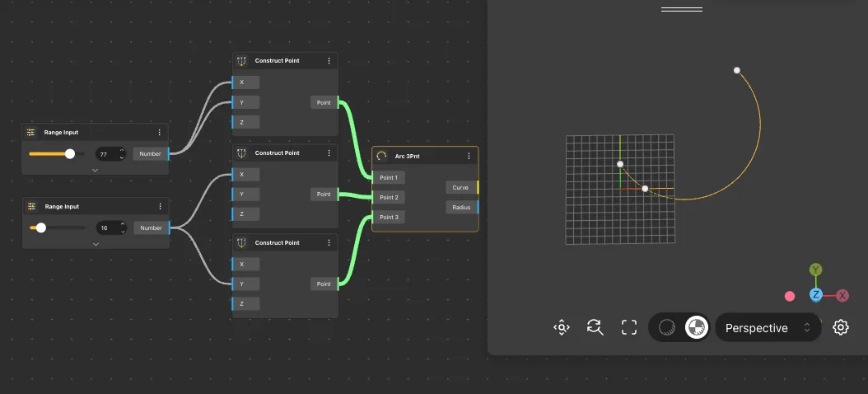Click the X axis on the orientation gizmo
This screenshot has width=868, height=394.
point(842,295)
